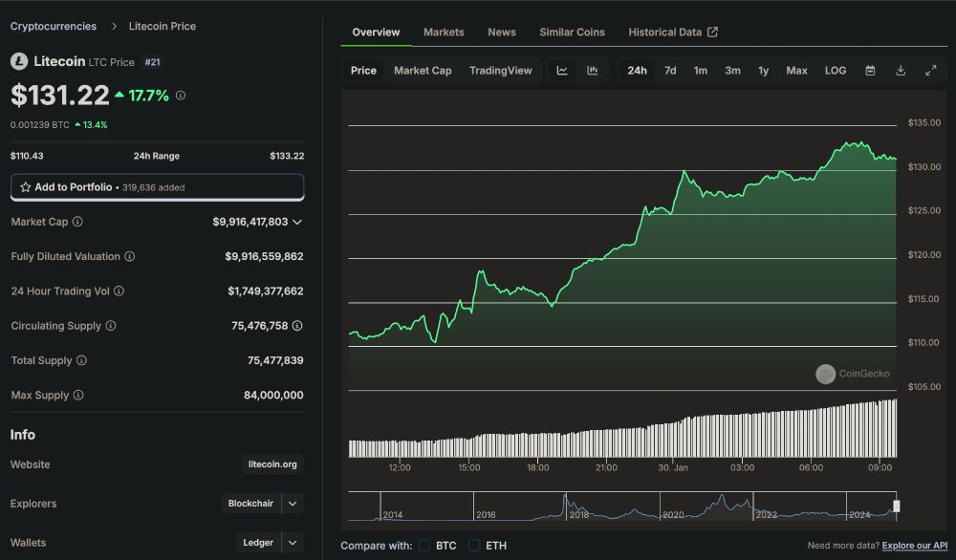The height and width of the screenshot is (560, 956).
Task: Show Total Supply info tooltip
Action: pyautogui.click(x=81, y=360)
